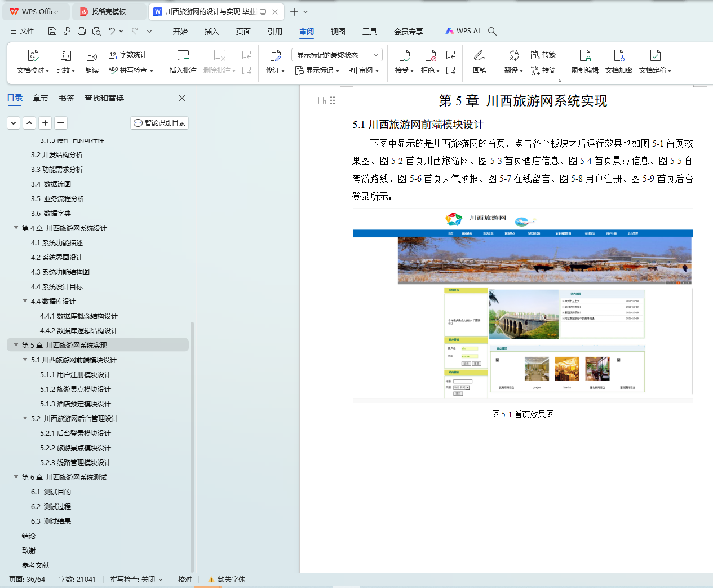713x588 pixels.
Task: Switch to the 引用 ribbon tab
Action: tap(275, 32)
